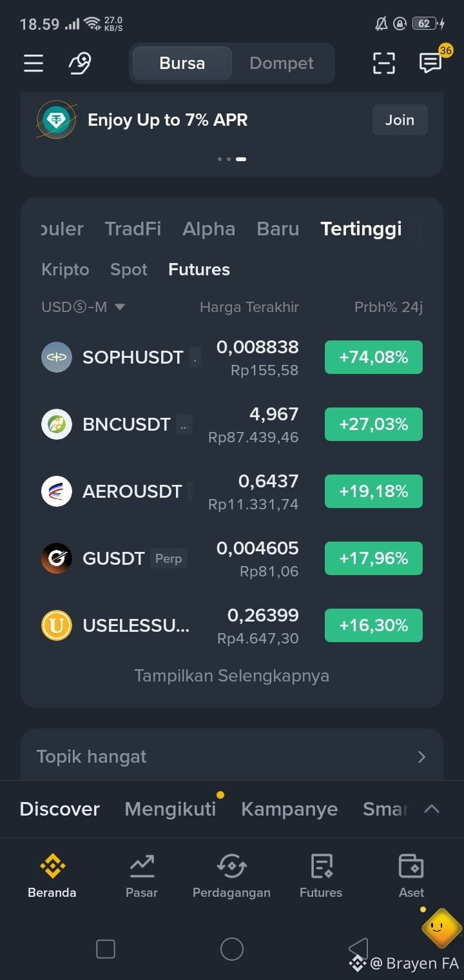Switch to the Bursa toggle
The image size is (464, 980).
[x=182, y=63]
